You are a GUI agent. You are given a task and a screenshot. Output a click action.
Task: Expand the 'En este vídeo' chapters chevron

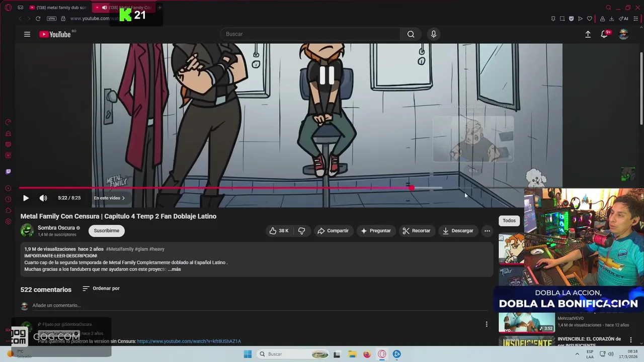[123, 198]
